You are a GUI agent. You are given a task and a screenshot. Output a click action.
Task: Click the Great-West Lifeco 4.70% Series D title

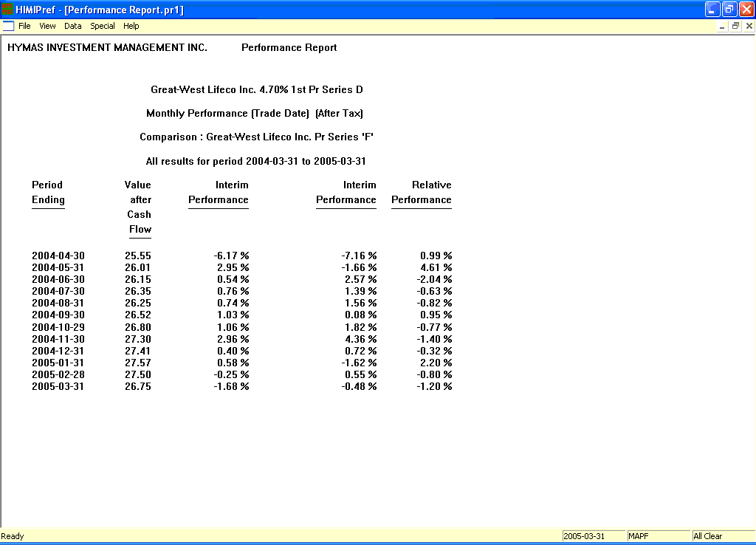coord(256,89)
